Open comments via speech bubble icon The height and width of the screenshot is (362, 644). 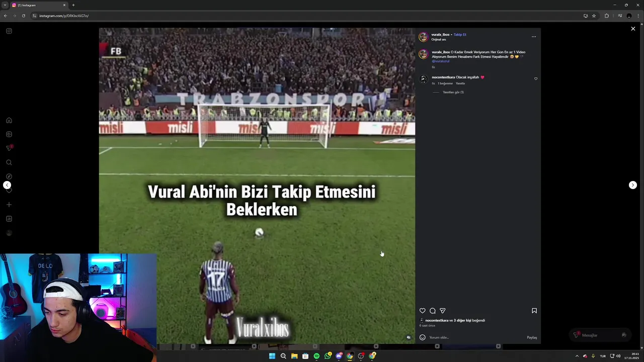point(433,311)
